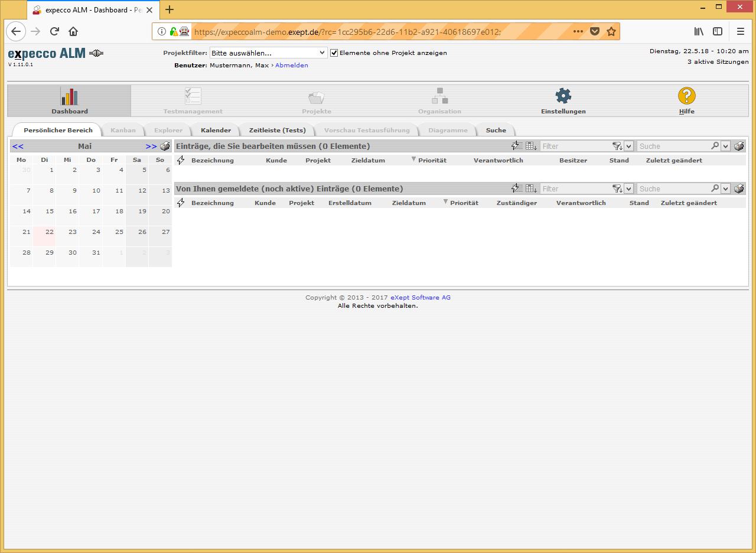Click the Firefox home icon
Screen dimensions: 756x553
(x=73, y=31)
